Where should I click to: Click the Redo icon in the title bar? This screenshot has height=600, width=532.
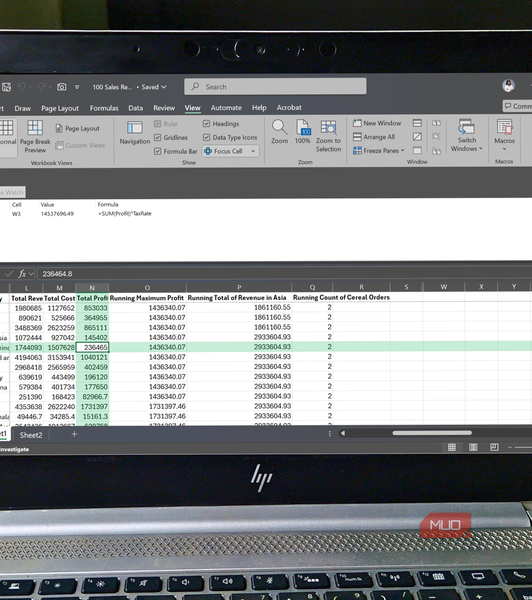click(42, 87)
